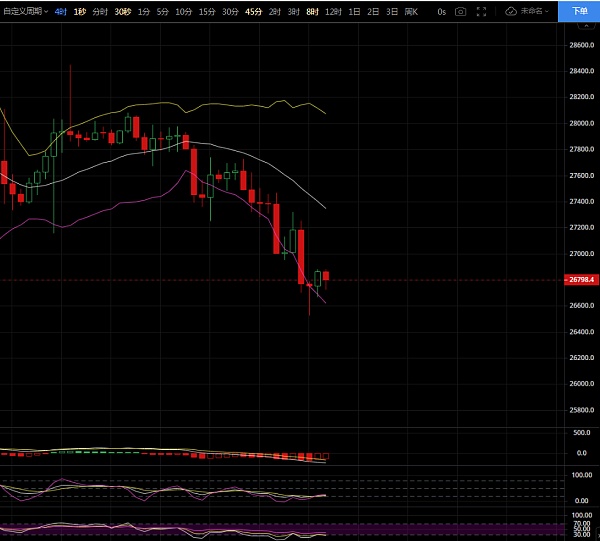Click the 0s countdown indicator
The width and height of the screenshot is (600, 541).
[441, 11]
